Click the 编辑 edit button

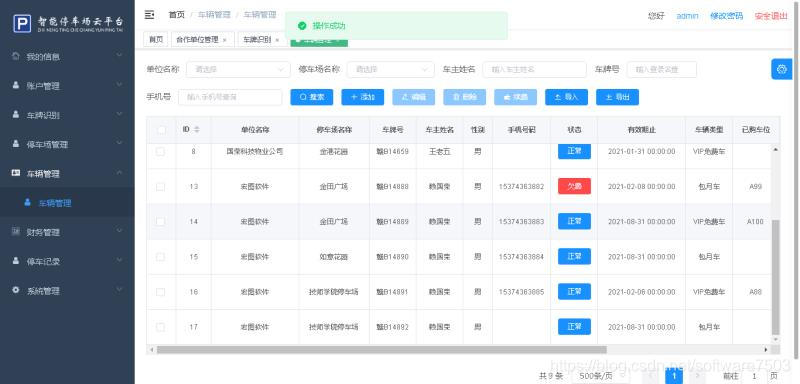click(414, 97)
